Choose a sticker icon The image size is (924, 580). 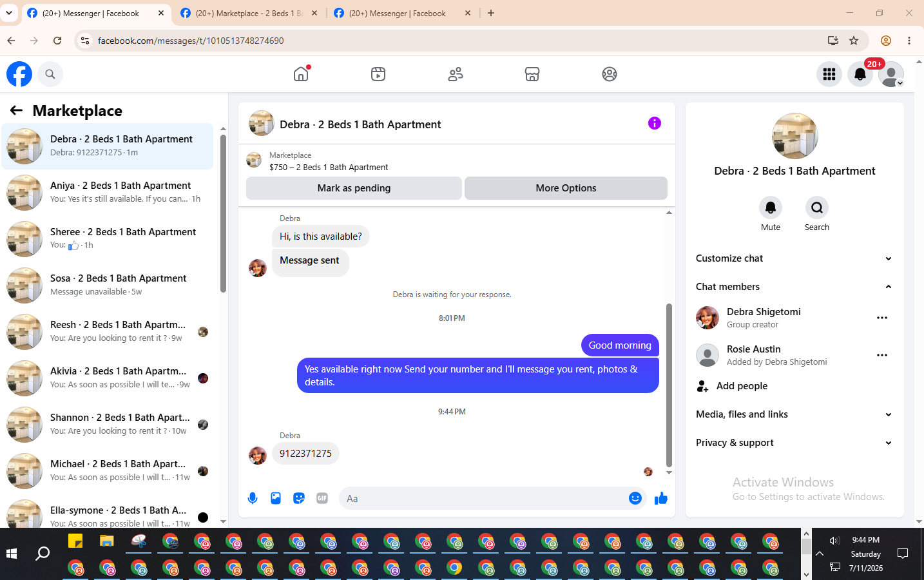coord(299,498)
